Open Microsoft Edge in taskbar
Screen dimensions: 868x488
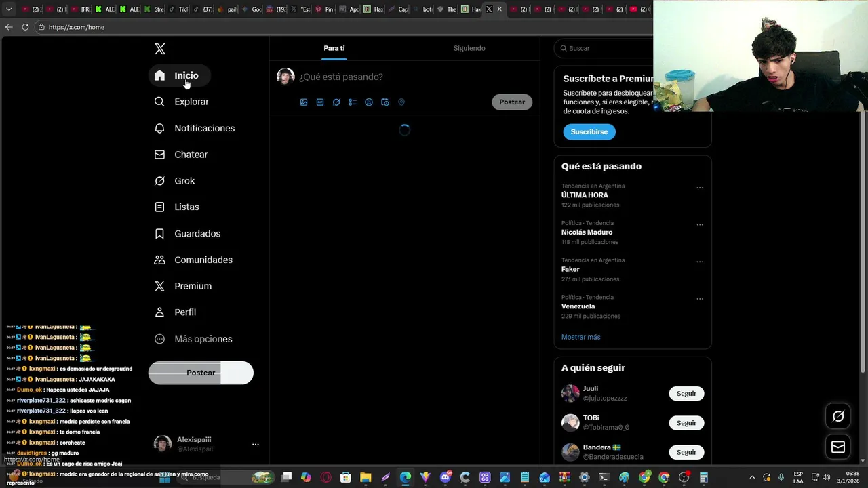click(x=406, y=477)
